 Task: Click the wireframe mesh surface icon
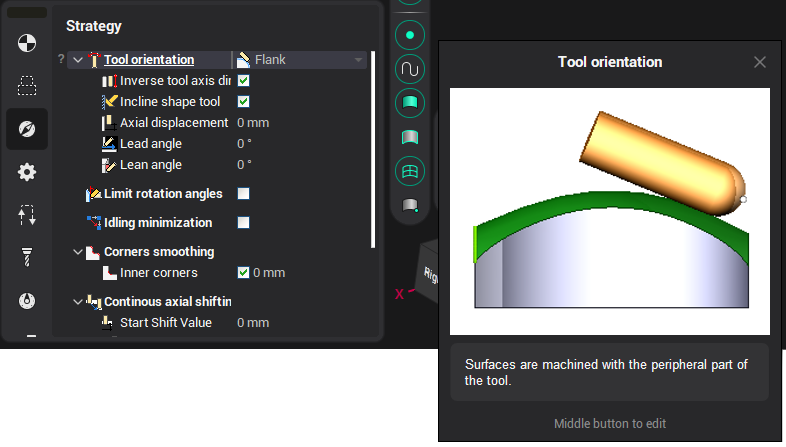point(411,171)
